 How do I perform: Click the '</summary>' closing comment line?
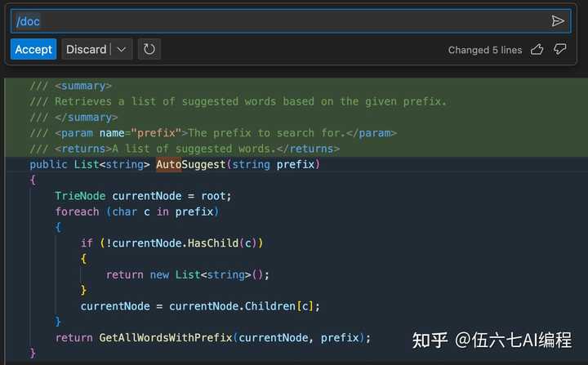pyautogui.click(x=73, y=118)
